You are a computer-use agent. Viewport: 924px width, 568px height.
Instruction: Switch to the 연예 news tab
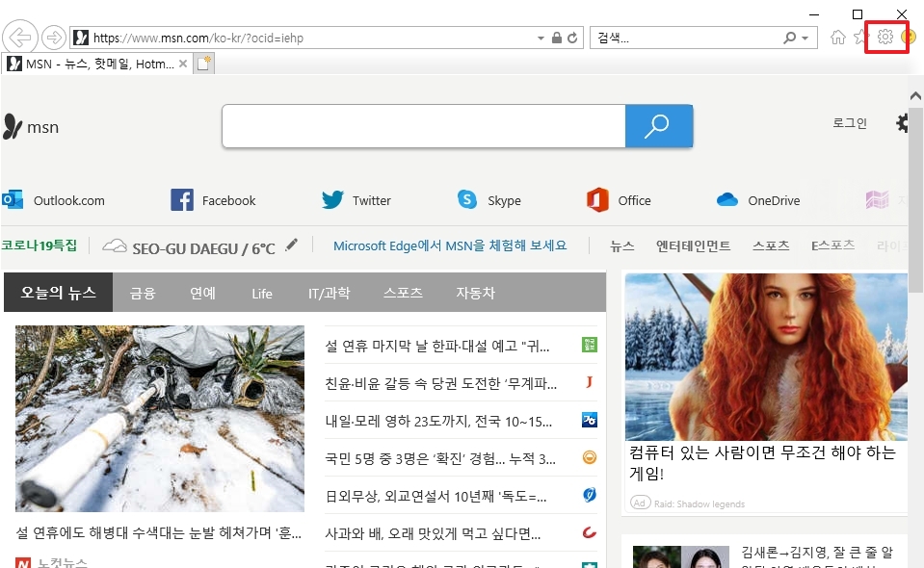202,293
